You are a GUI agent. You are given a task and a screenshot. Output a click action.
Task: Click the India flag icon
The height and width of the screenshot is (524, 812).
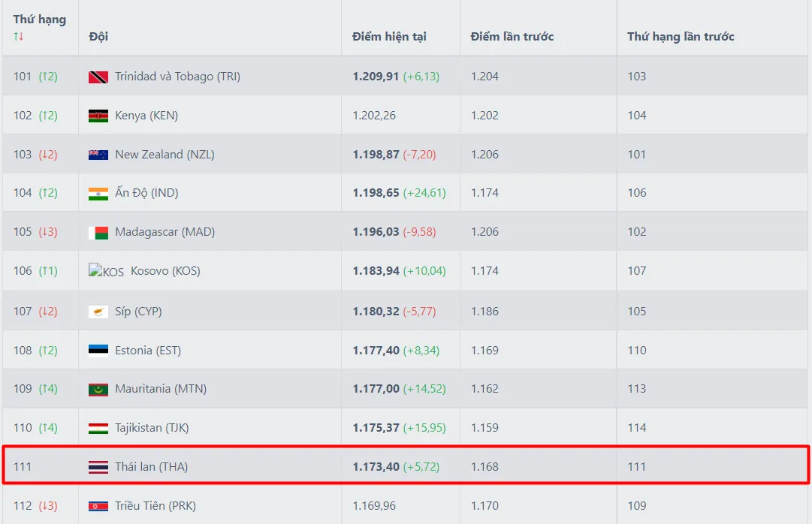point(98,194)
